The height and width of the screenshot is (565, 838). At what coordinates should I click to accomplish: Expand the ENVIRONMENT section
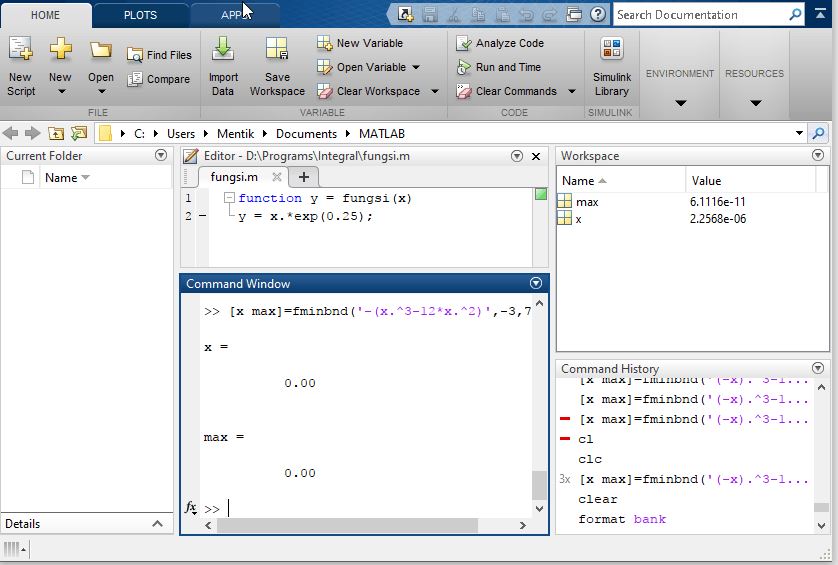680,102
